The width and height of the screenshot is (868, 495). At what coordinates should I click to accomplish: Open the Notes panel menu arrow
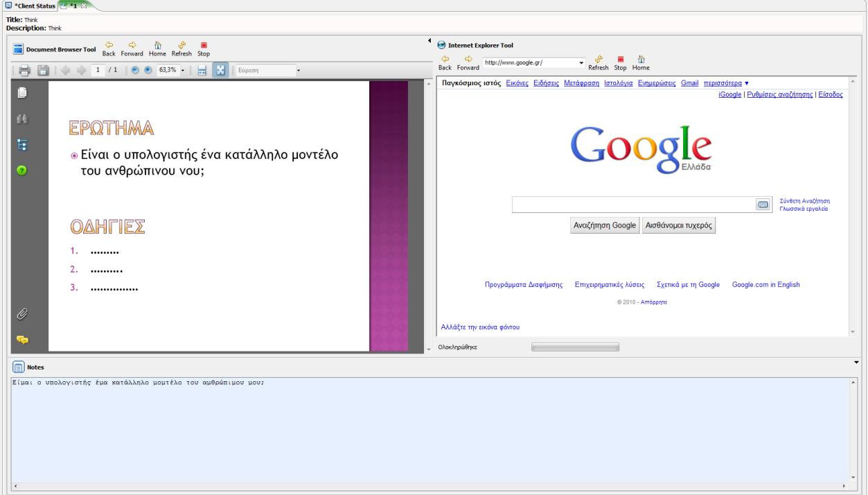coord(856,362)
